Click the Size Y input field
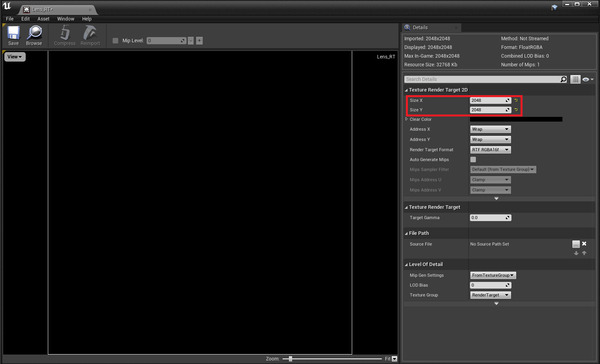 tap(490, 110)
